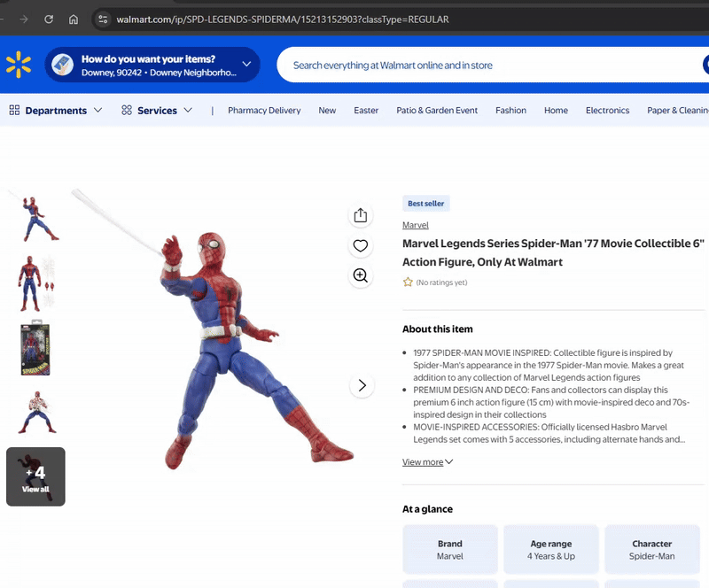Open the Paper & Cleaning nav item

click(678, 111)
